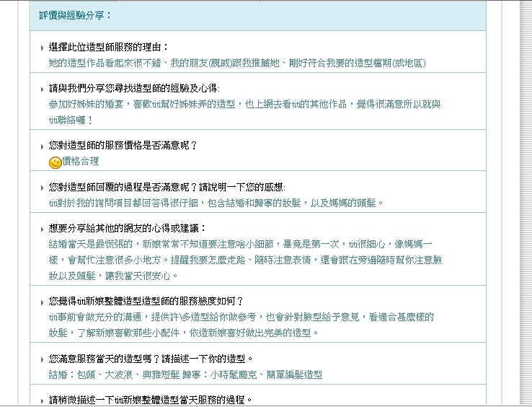Click the 價格合理 rating text

pos(81,161)
